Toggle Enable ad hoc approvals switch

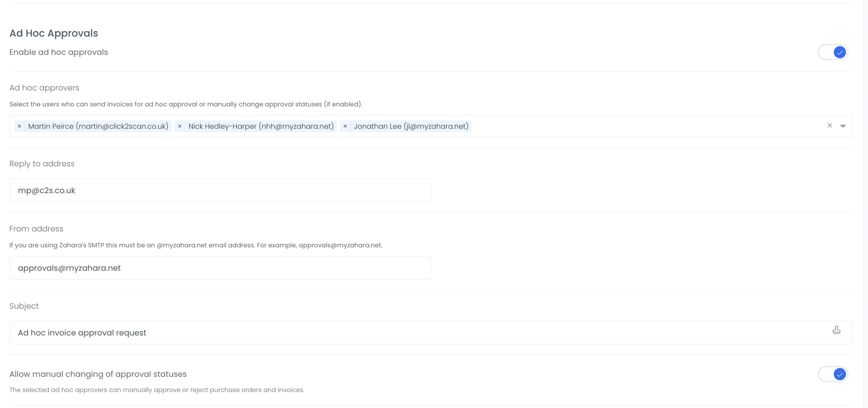pos(833,52)
